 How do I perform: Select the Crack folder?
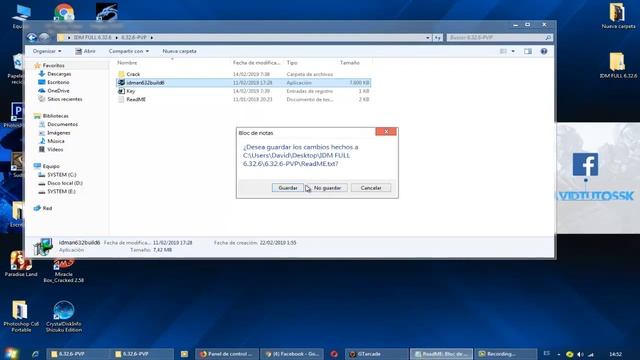[133, 74]
